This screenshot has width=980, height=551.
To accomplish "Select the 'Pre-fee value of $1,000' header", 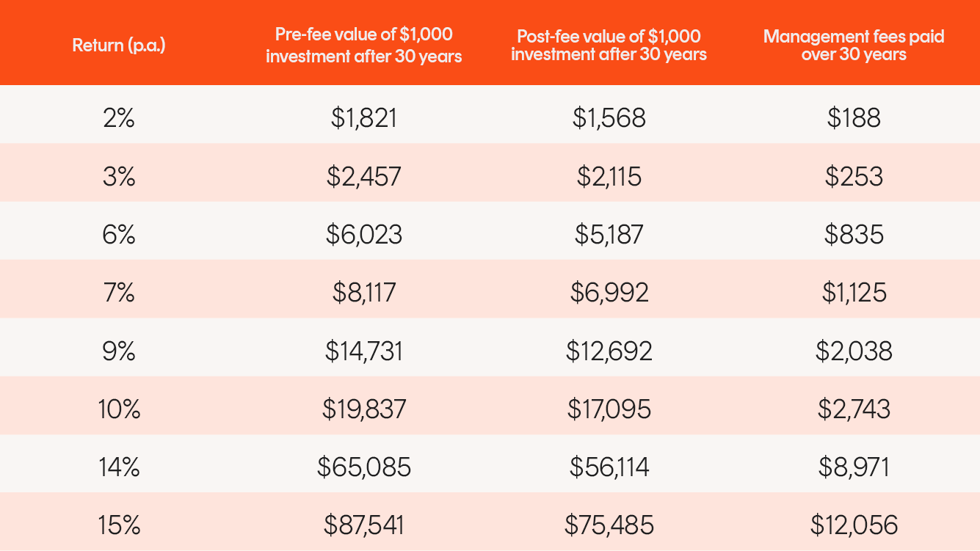I will 364,45.
